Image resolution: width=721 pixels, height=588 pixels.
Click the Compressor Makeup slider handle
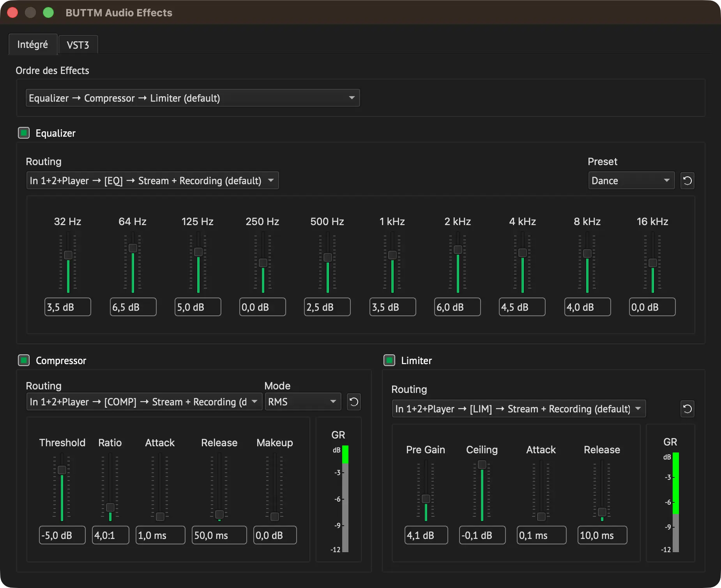(x=275, y=517)
